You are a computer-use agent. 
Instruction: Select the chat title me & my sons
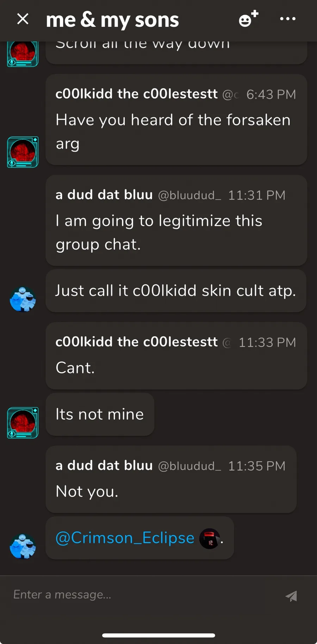tap(112, 20)
